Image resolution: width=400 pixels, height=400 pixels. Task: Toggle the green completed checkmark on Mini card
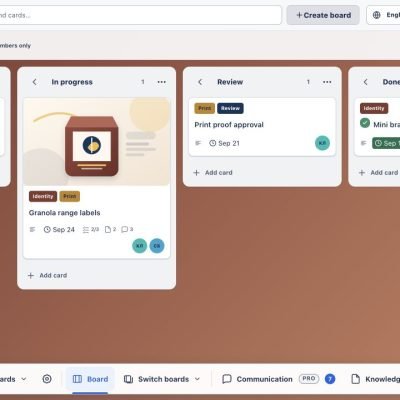click(x=365, y=123)
